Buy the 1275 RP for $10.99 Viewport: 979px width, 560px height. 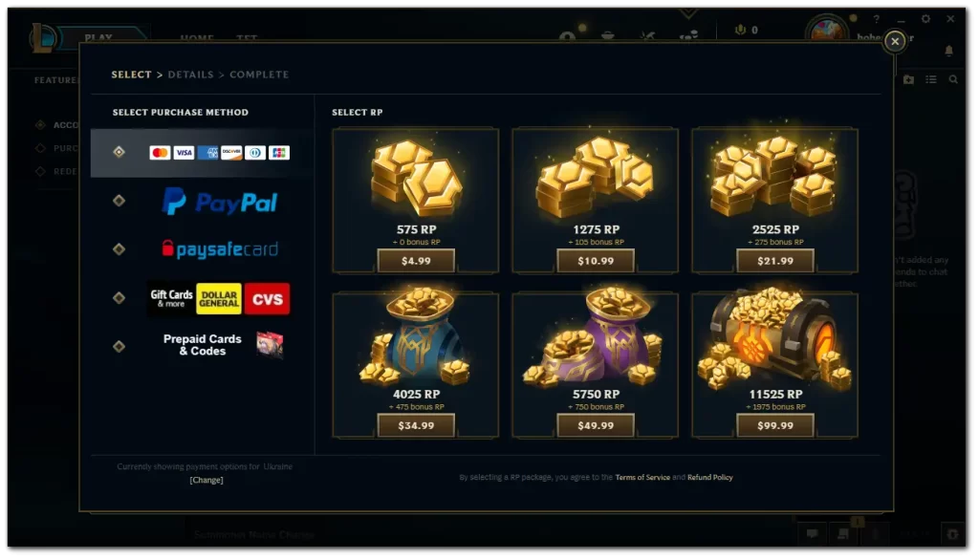coord(596,261)
